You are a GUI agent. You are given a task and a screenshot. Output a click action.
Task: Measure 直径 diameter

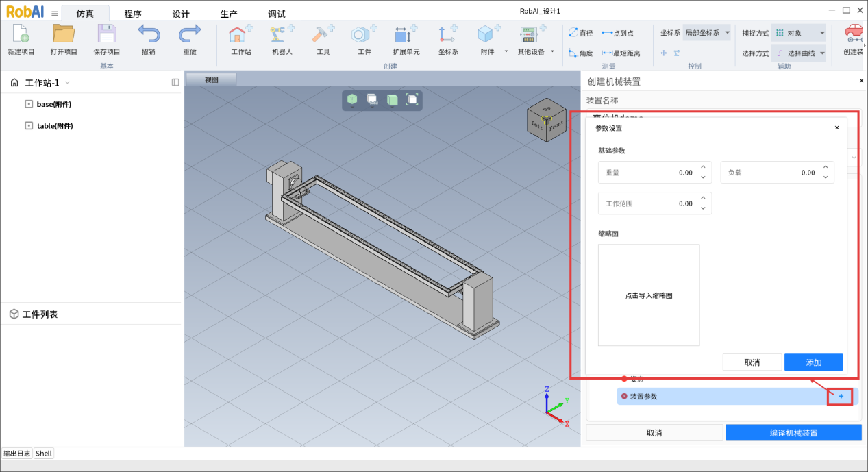(x=581, y=33)
